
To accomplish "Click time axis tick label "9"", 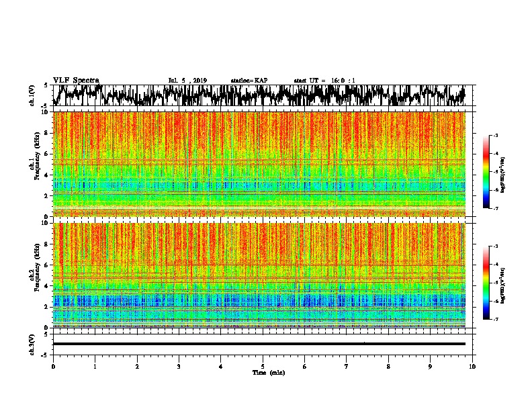I will click(430, 367).
